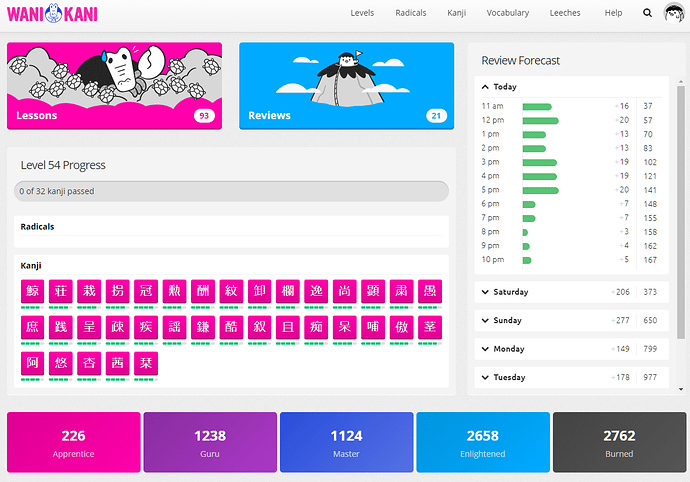
Task: Open the kanji tile 且
Action: coord(288,327)
